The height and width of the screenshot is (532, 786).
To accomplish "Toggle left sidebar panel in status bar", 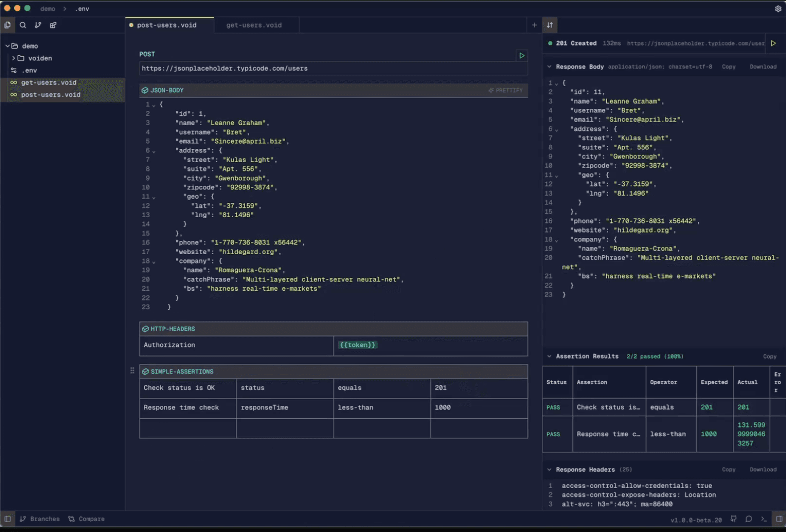I will coord(7,519).
